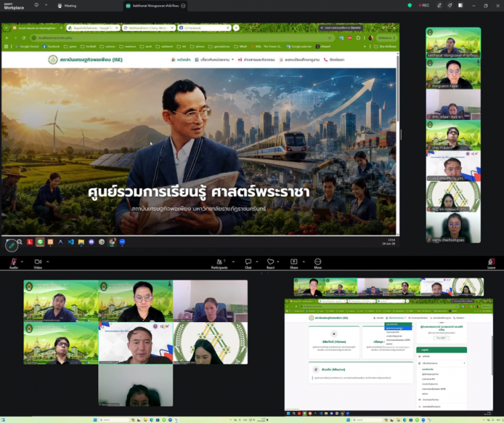The height and width of the screenshot is (423, 504).
Task: Expand the arrow beside Chat
Action: (x=257, y=262)
